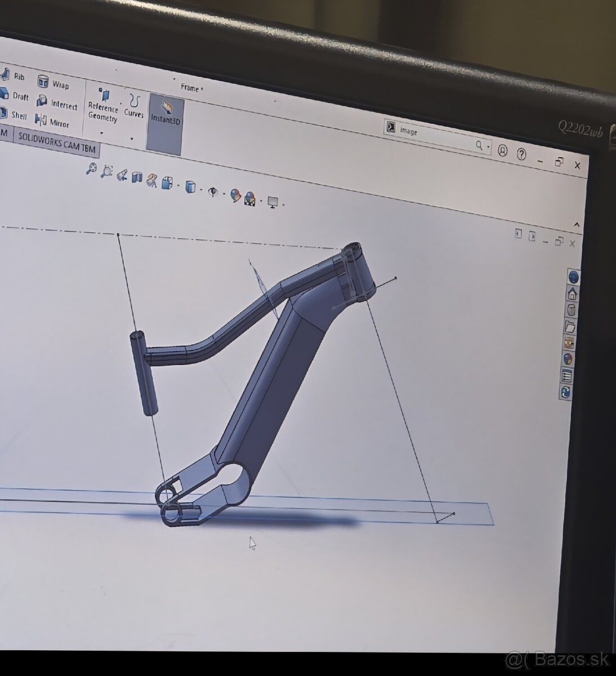This screenshot has width=616, height=676.
Task: Open the Section View tool
Action: [137, 178]
